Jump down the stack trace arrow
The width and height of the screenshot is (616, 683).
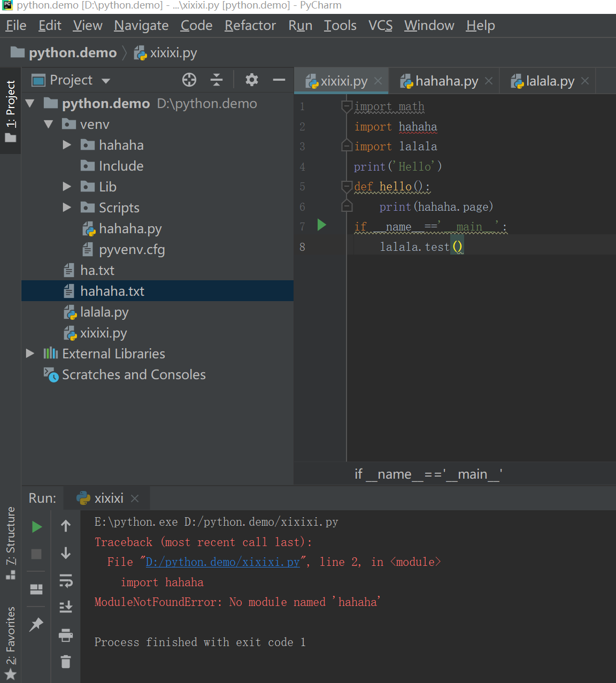(66, 553)
